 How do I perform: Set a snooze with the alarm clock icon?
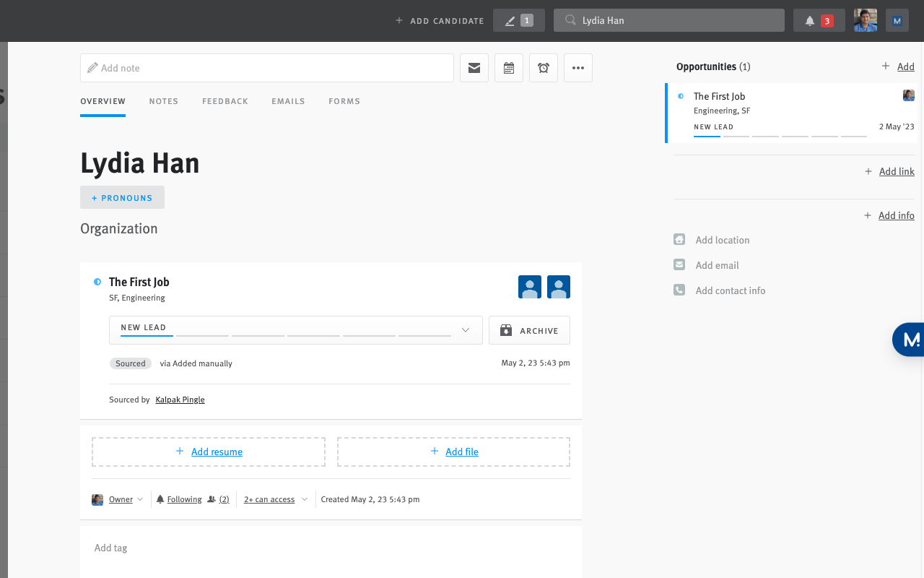tap(543, 67)
